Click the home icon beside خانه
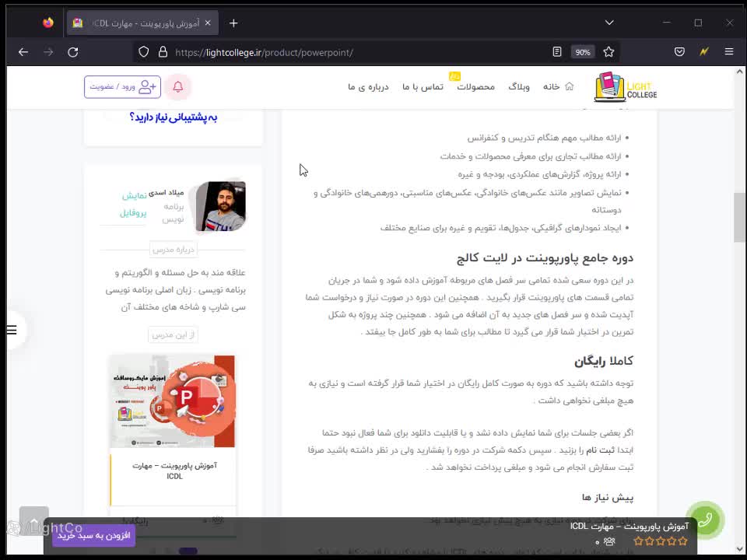This screenshot has height=560, width=747. click(x=569, y=86)
